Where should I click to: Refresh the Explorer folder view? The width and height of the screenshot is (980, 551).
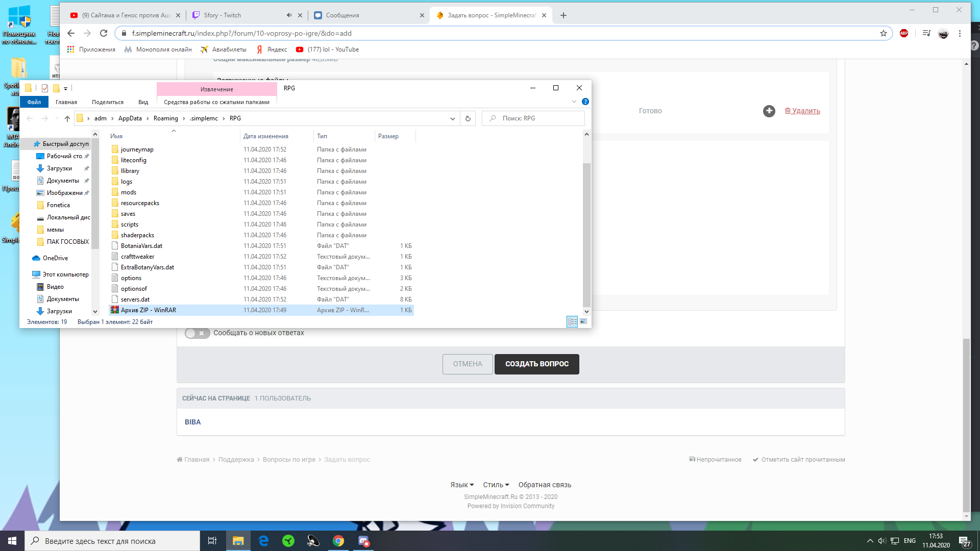tap(468, 118)
